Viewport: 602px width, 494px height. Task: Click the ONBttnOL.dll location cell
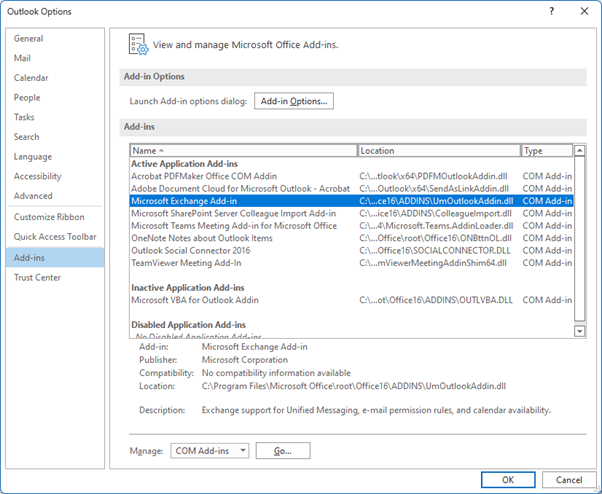[435, 238]
